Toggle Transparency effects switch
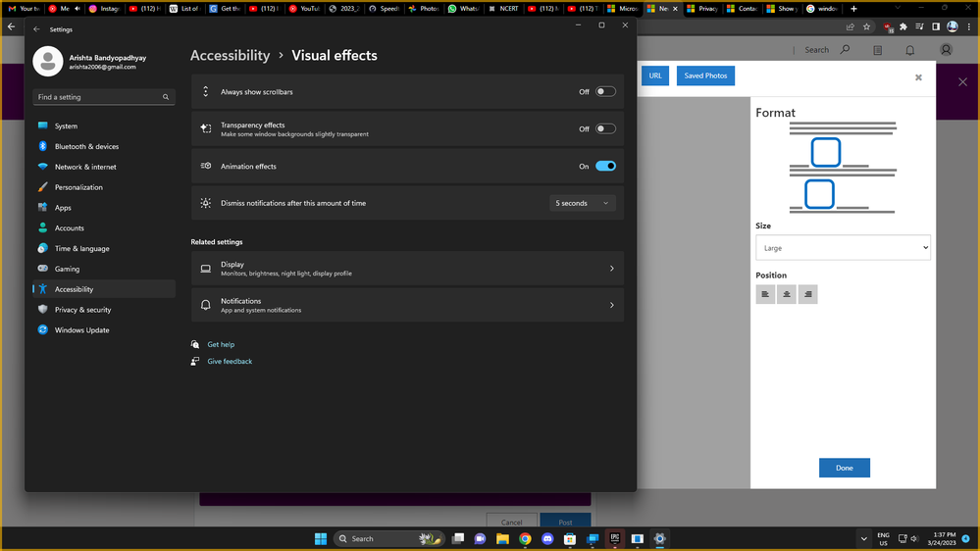The image size is (980, 551). click(605, 128)
